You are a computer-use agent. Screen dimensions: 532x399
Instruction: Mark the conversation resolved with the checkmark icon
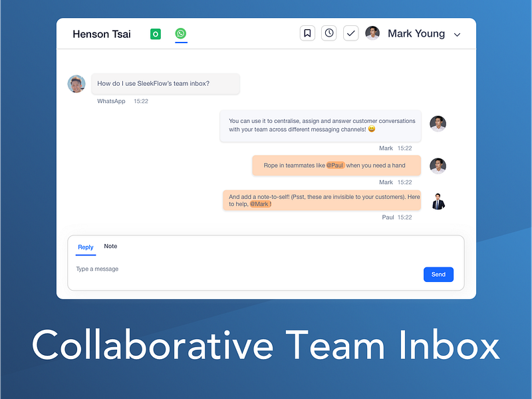[x=351, y=33]
